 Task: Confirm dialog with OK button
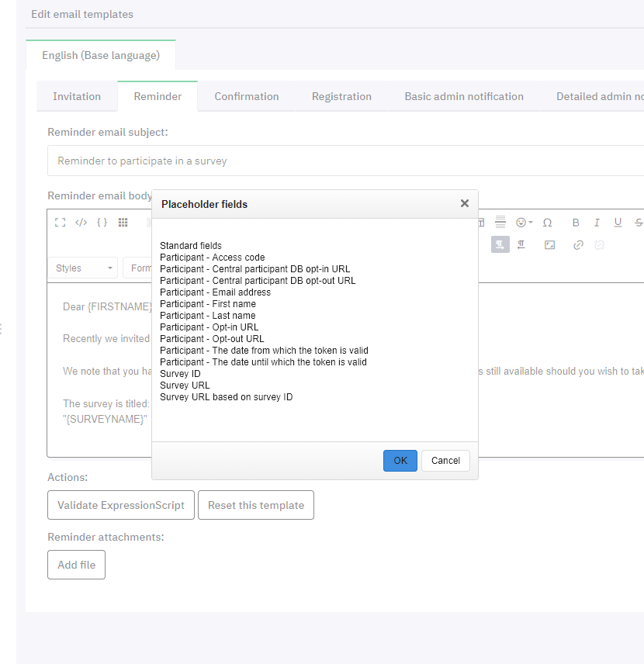[400, 461]
